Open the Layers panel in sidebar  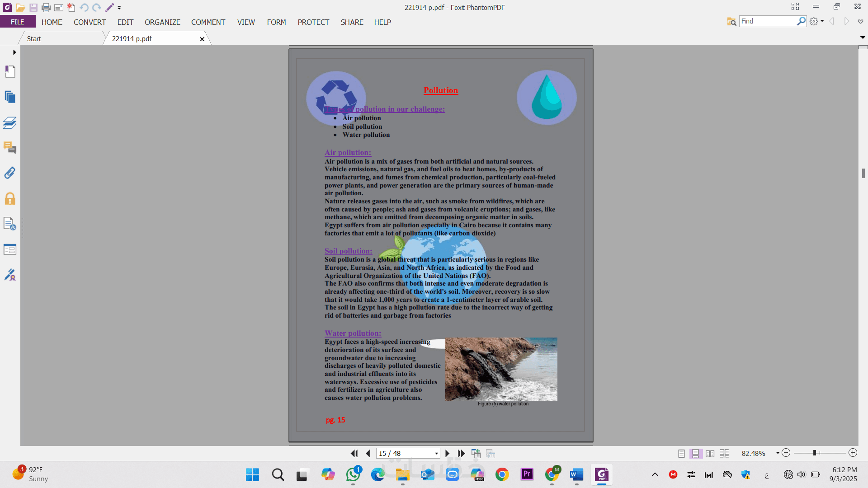(10, 122)
